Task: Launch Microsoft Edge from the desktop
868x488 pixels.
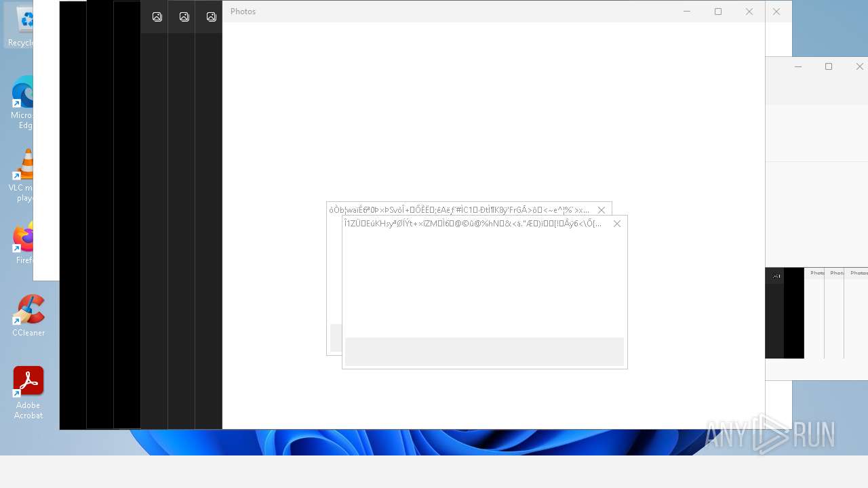Action: 21,103
